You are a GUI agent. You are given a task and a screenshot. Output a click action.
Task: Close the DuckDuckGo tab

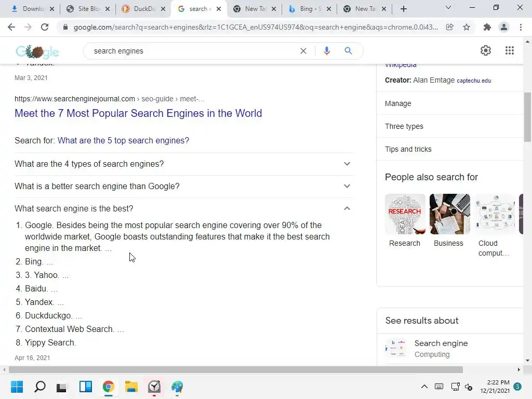click(163, 9)
